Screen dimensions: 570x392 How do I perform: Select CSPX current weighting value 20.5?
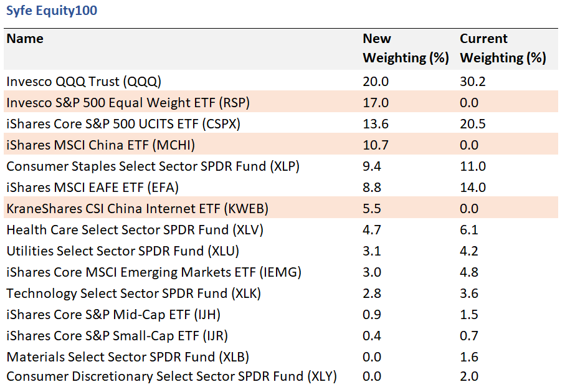click(x=473, y=124)
